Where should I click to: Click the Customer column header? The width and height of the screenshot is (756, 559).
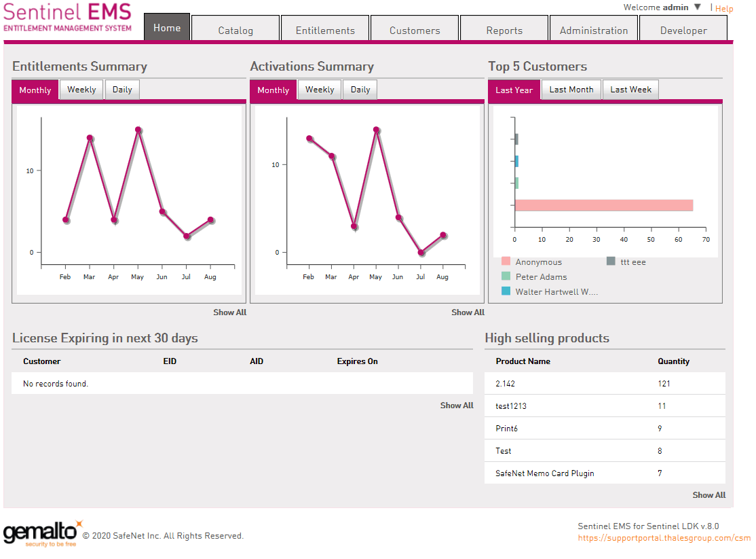[x=42, y=361]
